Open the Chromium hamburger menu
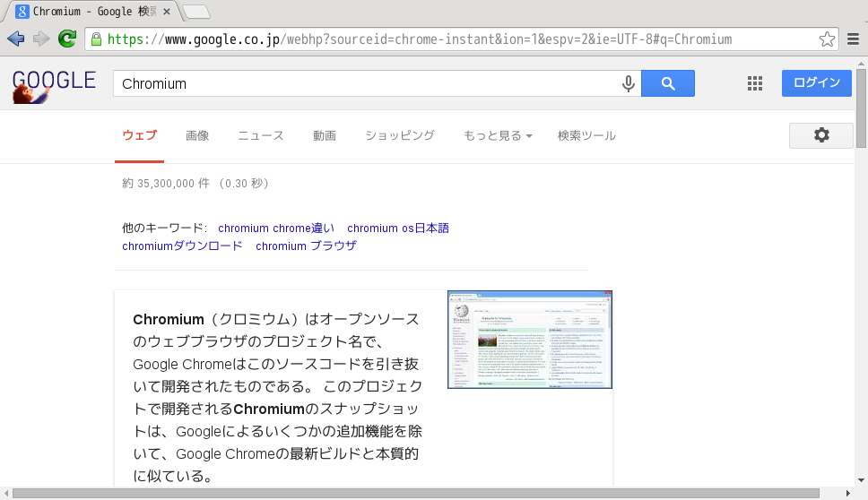This screenshot has height=500, width=868. 853,39
